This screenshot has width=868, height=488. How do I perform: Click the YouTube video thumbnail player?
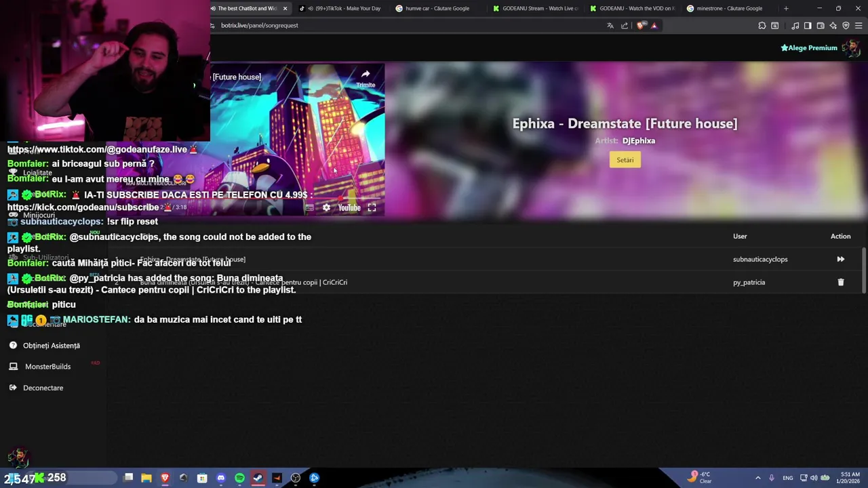pos(297,140)
